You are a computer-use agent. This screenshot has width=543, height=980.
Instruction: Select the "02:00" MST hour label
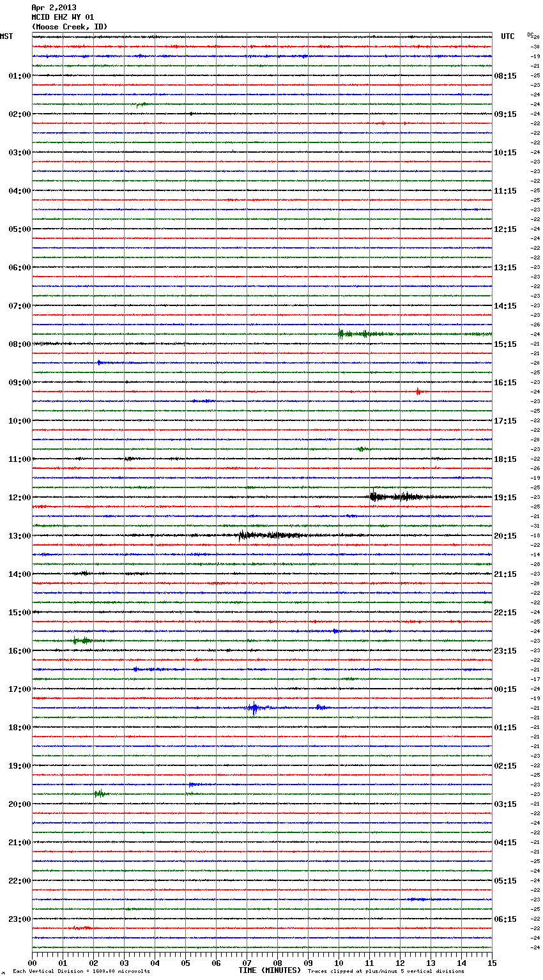click(x=19, y=114)
